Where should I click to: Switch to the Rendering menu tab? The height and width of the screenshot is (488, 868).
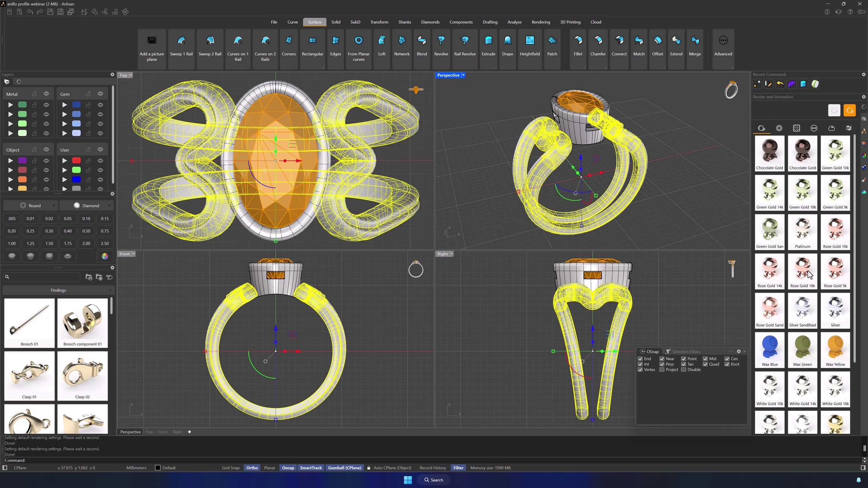tap(541, 22)
